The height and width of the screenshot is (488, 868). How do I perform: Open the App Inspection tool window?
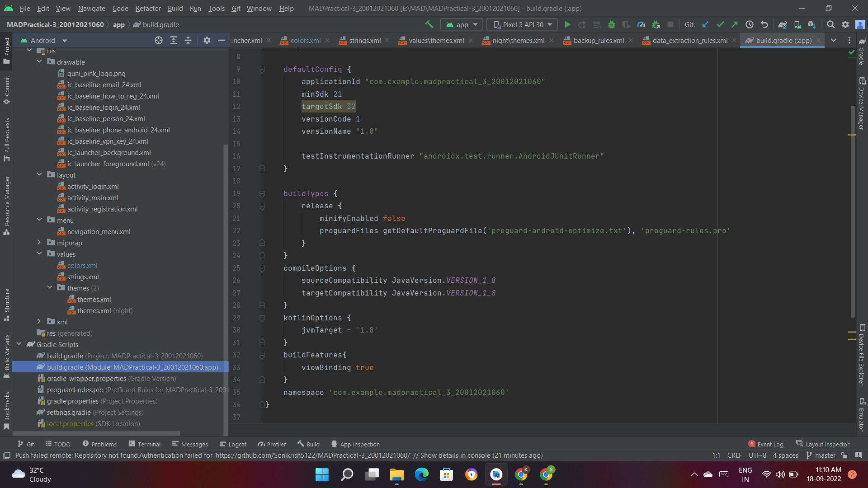355,444
